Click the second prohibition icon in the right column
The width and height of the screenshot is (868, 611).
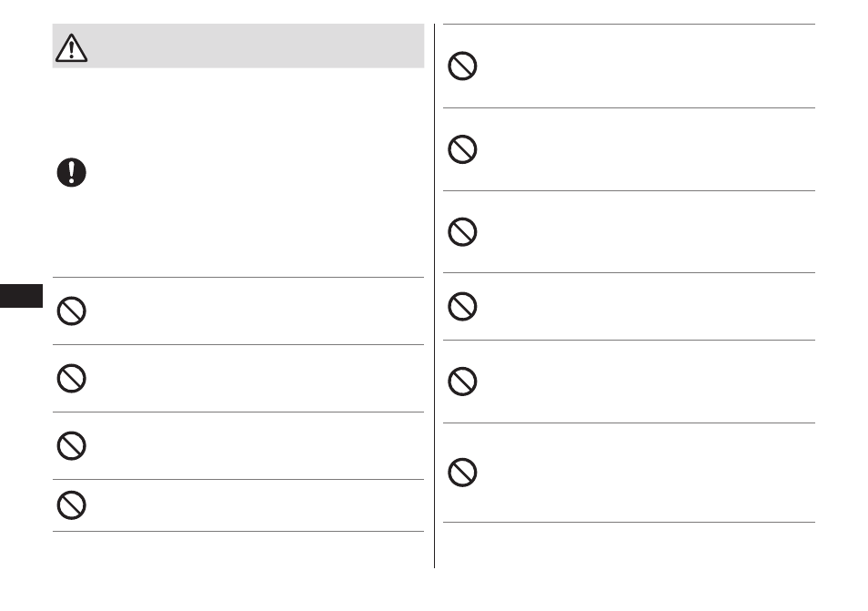[x=462, y=149]
